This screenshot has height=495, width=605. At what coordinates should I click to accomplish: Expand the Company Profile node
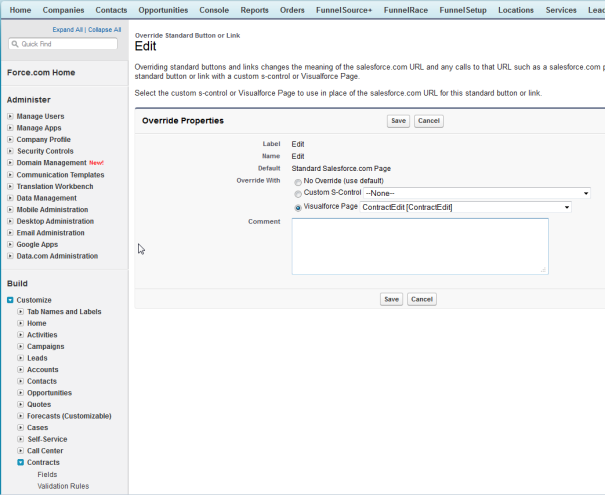pyautogui.click(x=10, y=139)
